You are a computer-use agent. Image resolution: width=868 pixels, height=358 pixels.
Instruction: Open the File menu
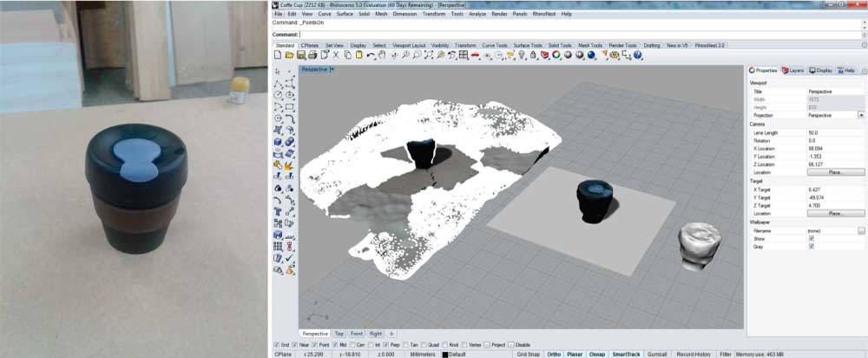click(x=278, y=14)
